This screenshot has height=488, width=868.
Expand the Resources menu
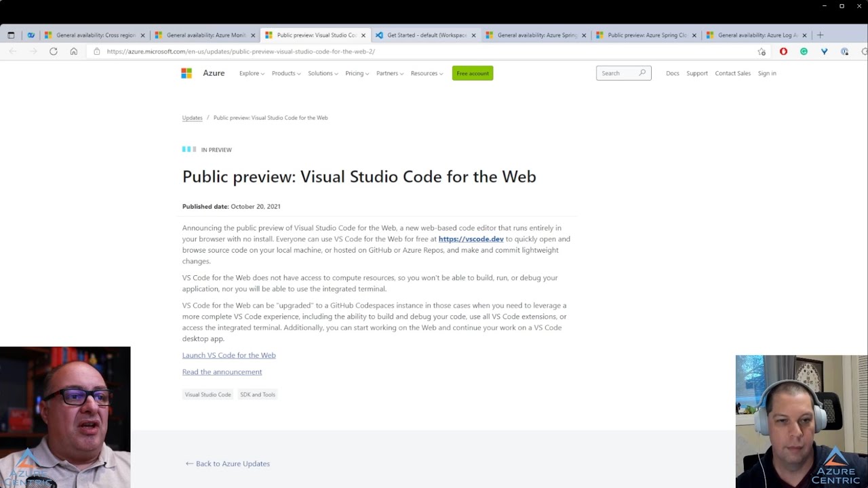pyautogui.click(x=427, y=73)
